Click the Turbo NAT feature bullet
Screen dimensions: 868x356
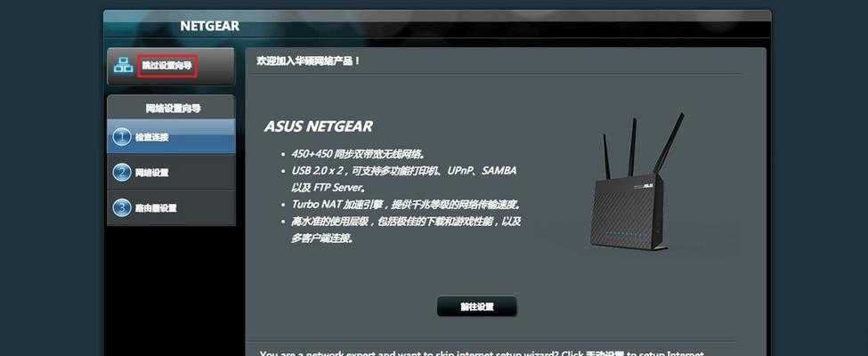pyautogui.click(x=406, y=205)
